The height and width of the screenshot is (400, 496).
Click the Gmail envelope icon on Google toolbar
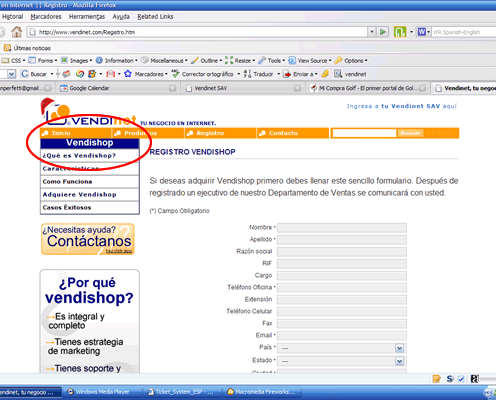click(110, 74)
